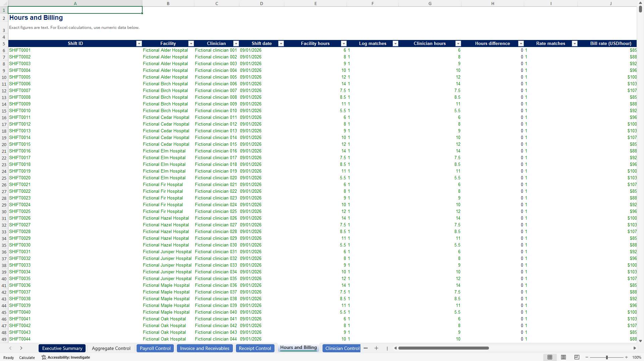This screenshot has height=361, width=644.
Task: Click the vertical scrollbar up arrow
Action: point(640,3)
